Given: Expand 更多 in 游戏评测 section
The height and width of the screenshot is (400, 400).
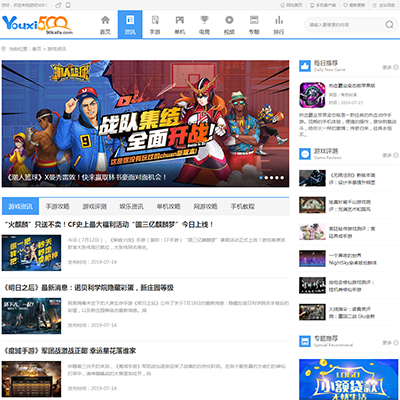Looking at the screenshot, I should click(x=390, y=155).
